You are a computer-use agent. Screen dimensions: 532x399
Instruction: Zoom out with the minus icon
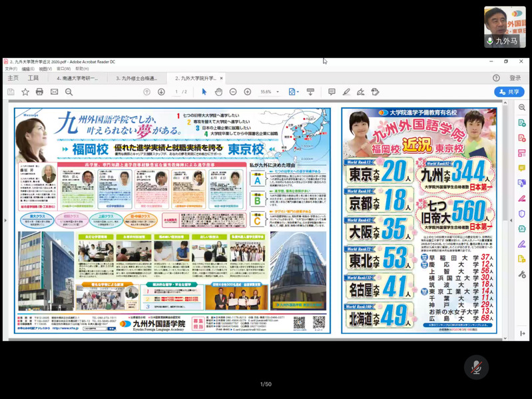click(x=233, y=92)
